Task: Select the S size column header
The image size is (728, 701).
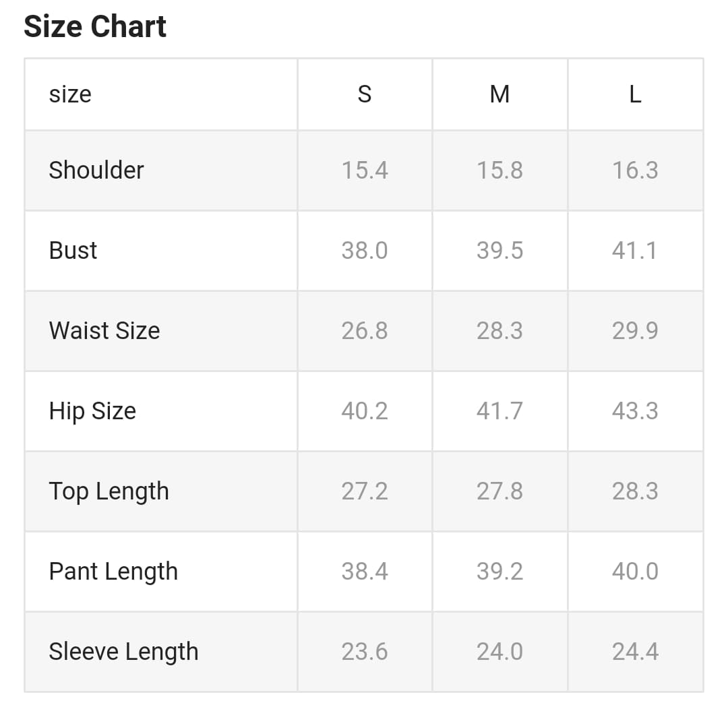Action: pos(365,94)
